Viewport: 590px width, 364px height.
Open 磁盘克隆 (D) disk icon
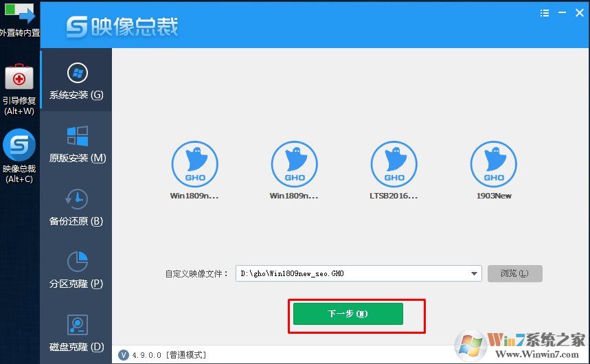click(x=76, y=325)
